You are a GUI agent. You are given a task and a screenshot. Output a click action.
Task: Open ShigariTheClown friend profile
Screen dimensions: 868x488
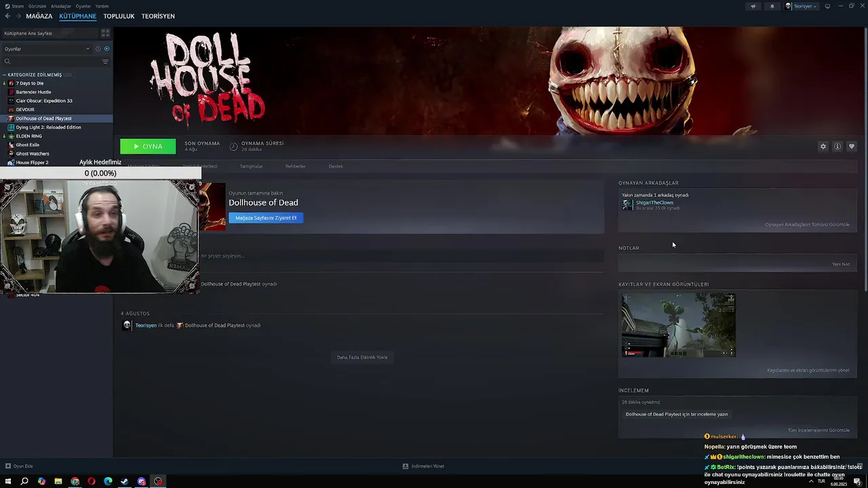pyautogui.click(x=654, y=203)
